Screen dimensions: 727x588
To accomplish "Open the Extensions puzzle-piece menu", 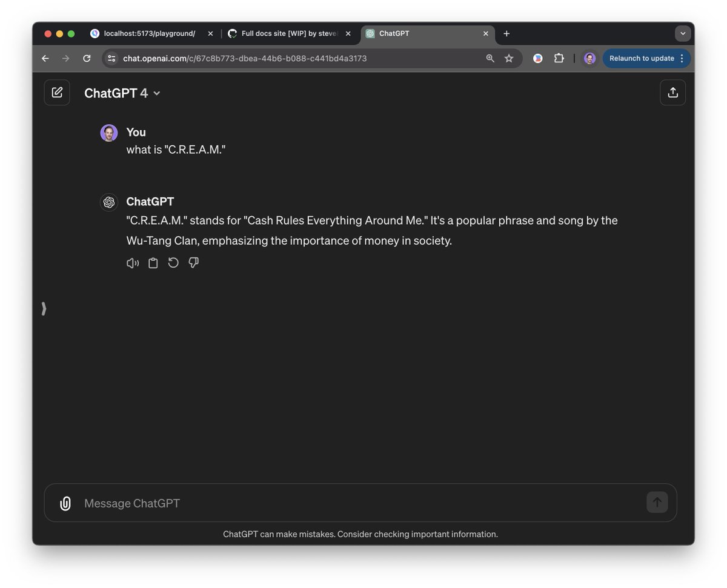I will point(559,58).
